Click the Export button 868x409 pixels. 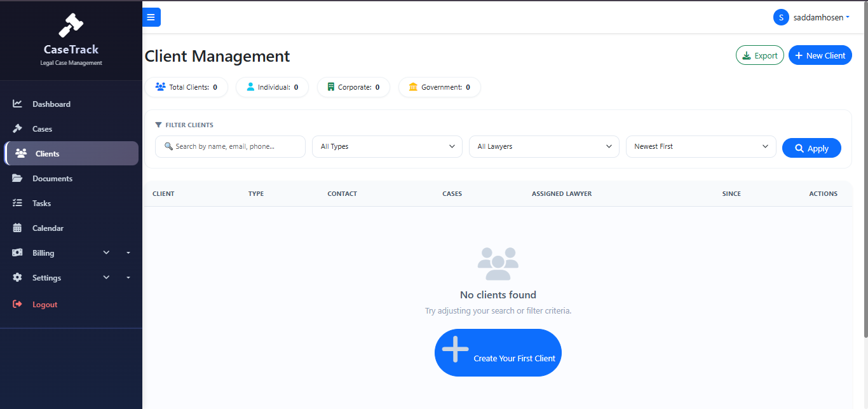(760, 55)
